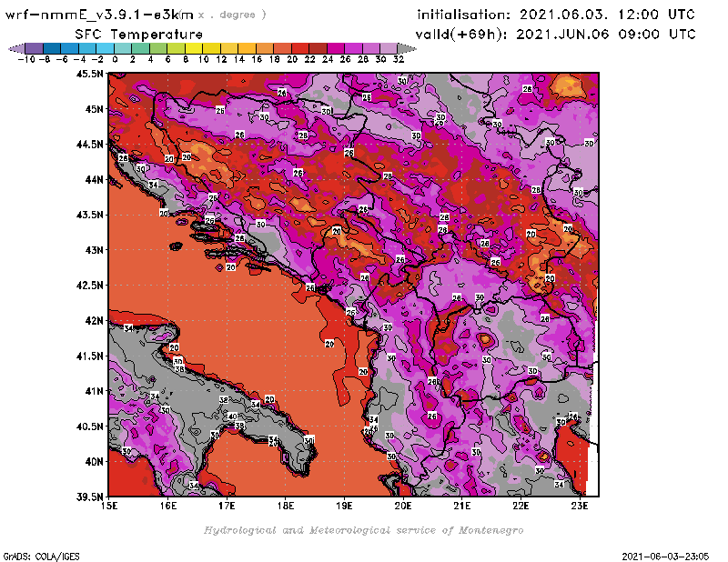The width and height of the screenshot is (728, 562).
Task: Click the 10 label under the legend
Action: tap(203, 59)
